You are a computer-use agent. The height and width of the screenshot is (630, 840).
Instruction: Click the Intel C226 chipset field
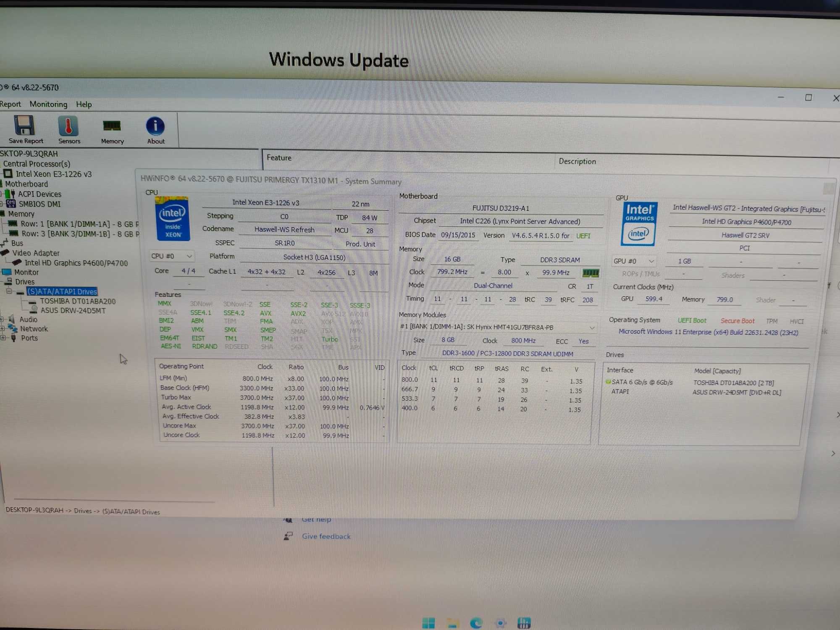[520, 221]
